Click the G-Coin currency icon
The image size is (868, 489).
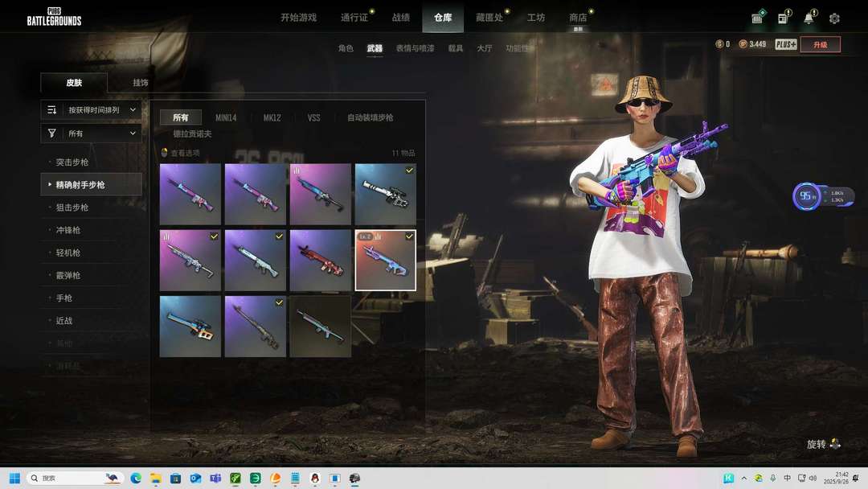[x=719, y=44]
